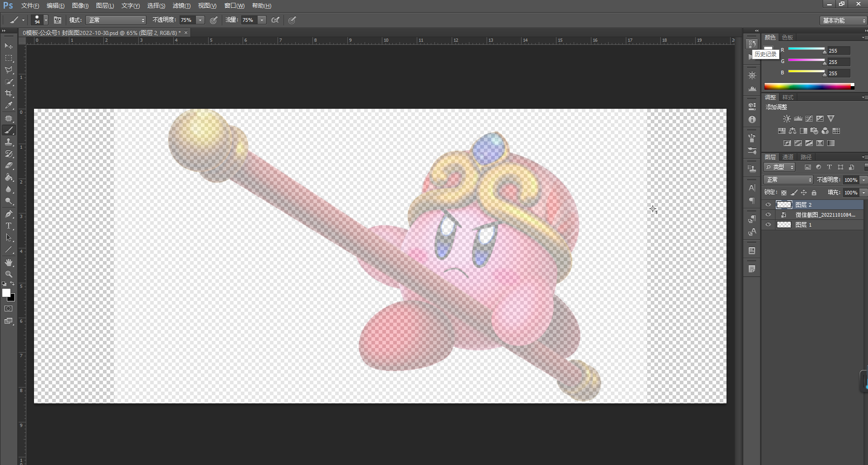Open layer fill dropdown arrow
Screen dimensions: 868x465
[x=863, y=193]
